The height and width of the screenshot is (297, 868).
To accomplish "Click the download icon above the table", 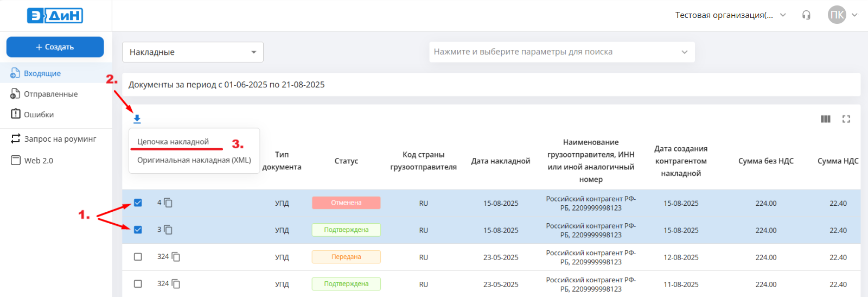I will [137, 119].
